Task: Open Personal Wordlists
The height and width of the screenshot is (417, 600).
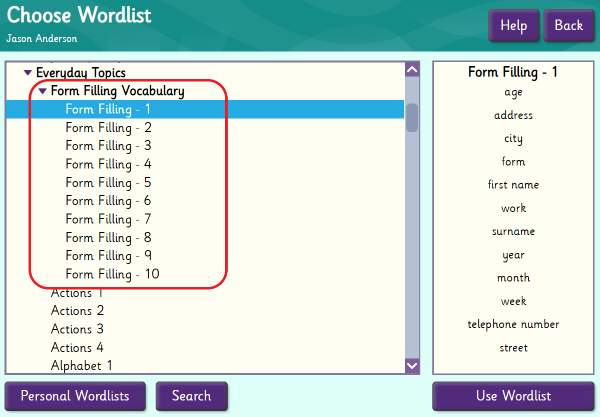Action: (75, 396)
